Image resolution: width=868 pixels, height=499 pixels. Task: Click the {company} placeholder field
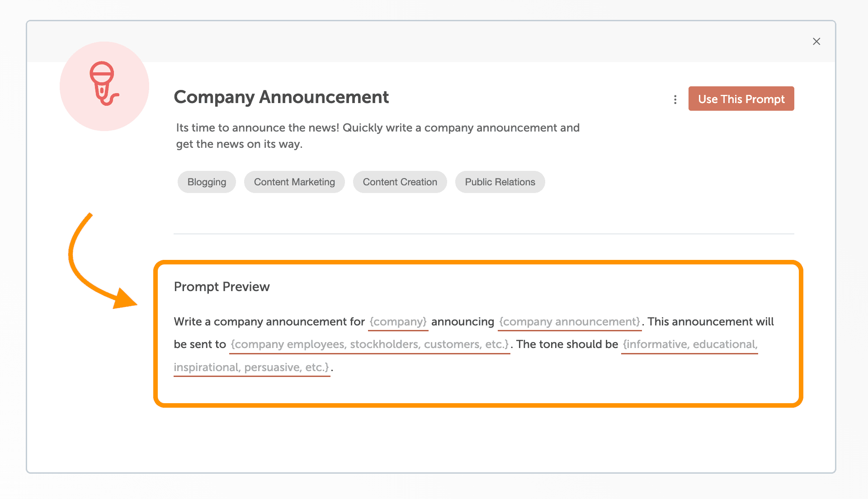click(398, 321)
